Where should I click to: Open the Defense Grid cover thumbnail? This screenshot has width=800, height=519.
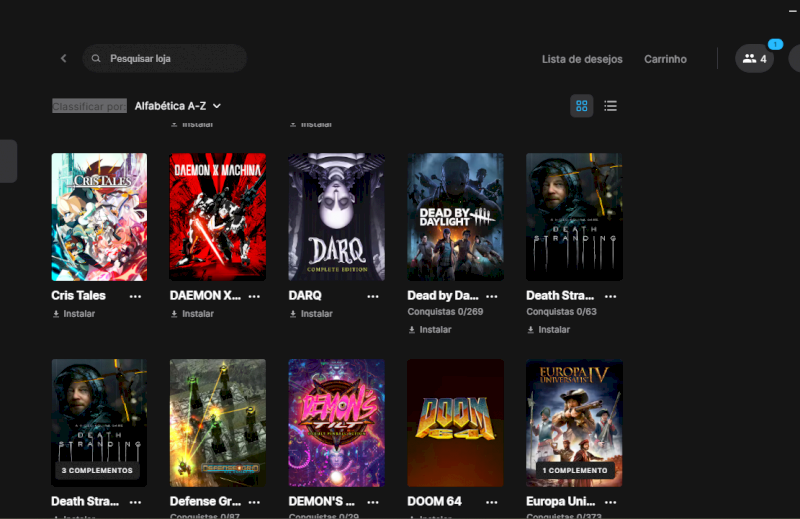coord(218,423)
